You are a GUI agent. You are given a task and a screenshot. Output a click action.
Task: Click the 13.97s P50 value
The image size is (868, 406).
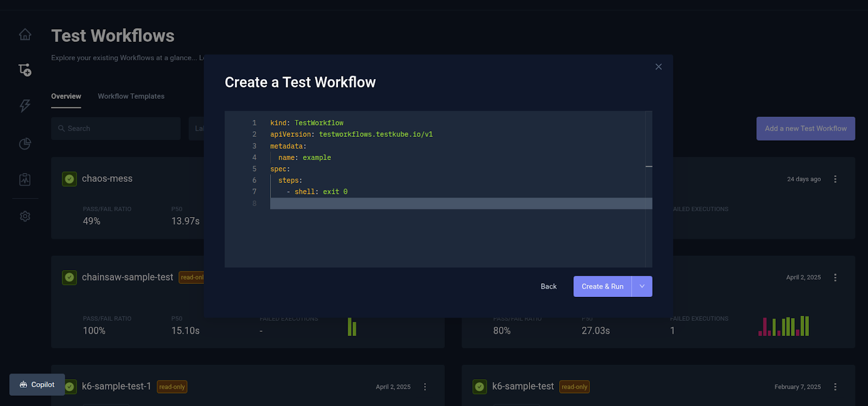186,221
